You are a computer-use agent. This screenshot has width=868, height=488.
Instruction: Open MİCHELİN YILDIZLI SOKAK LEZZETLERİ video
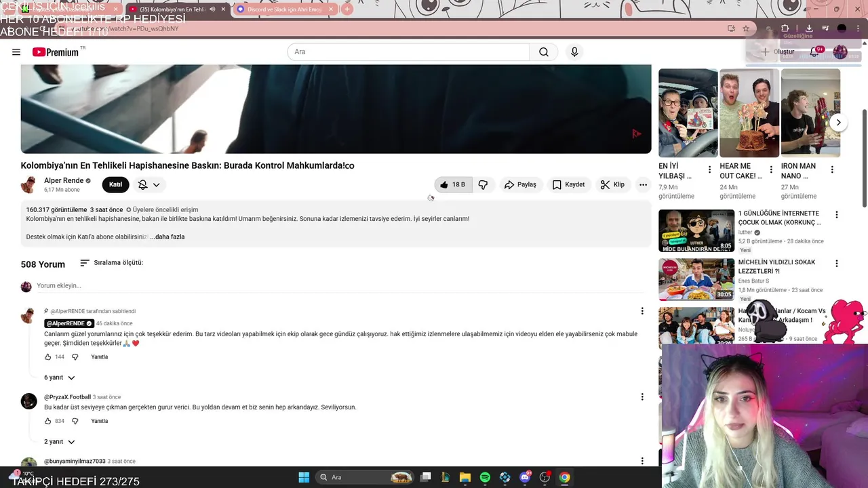click(x=777, y=266)
